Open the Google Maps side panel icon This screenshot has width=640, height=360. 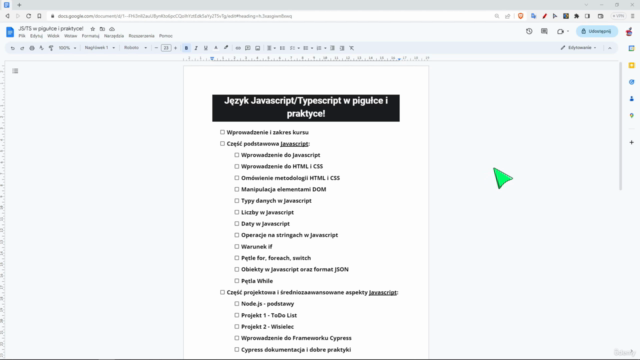(x=631, y=116)
